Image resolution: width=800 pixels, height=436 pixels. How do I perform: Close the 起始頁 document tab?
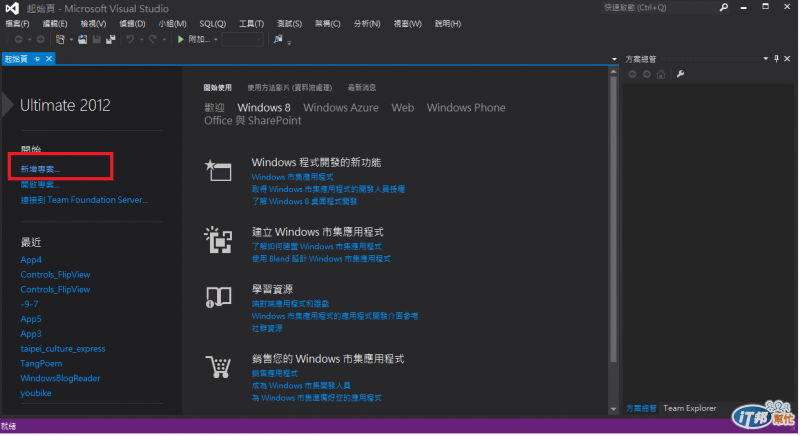pyautogui.click(x=49, y=59)
